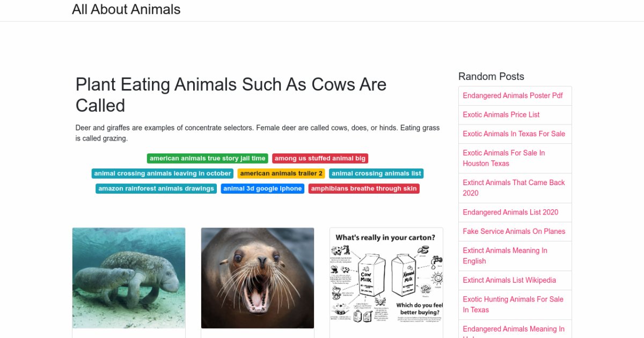This screenshot has height=338, width=644.
Task: Visit Exotic Animals For Sale In Houston Texas
Action: 503,158
